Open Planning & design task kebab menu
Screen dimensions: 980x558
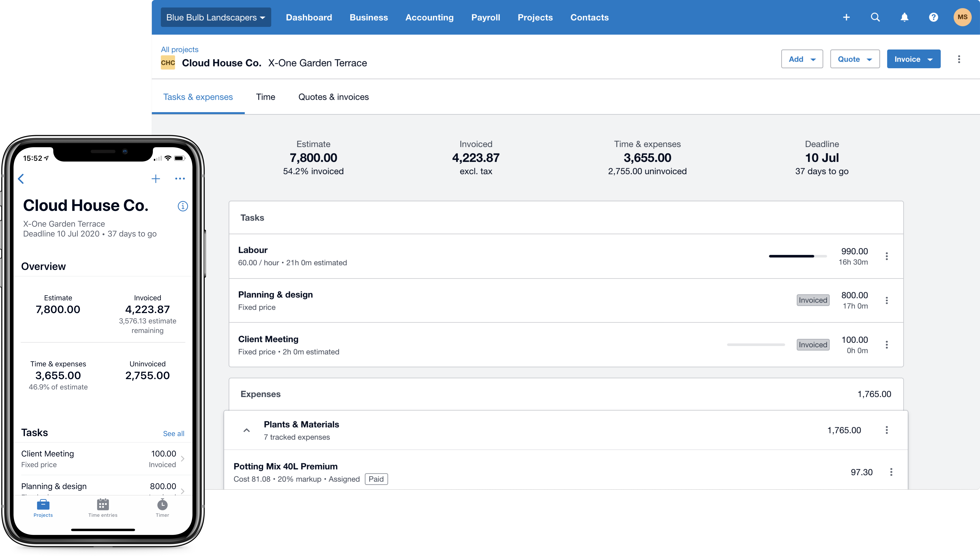tap(887, 300)
